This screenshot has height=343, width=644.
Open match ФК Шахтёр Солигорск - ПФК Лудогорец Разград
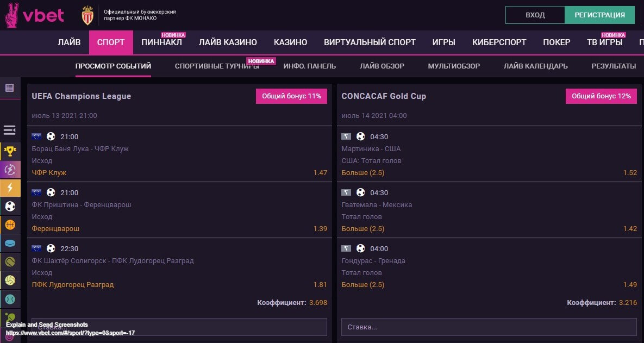click(112, 260)
